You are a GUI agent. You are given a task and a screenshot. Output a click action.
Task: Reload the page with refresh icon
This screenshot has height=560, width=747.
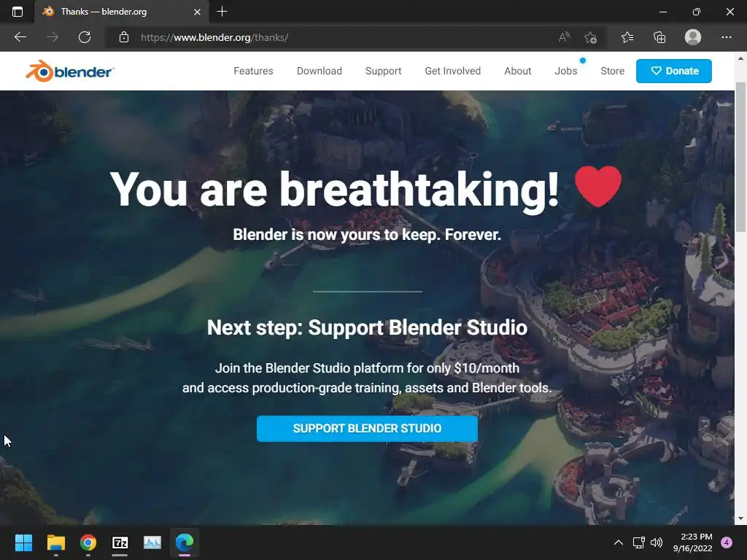click(x=85, y=37)
